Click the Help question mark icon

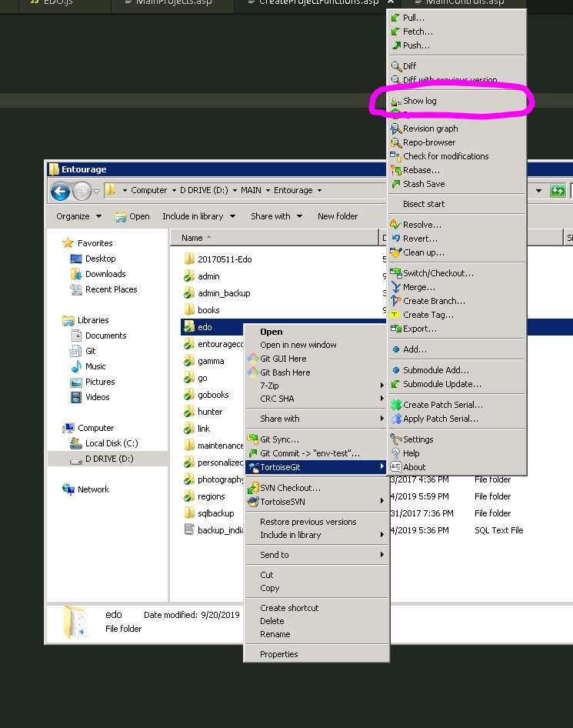click(x=395, y=453)
